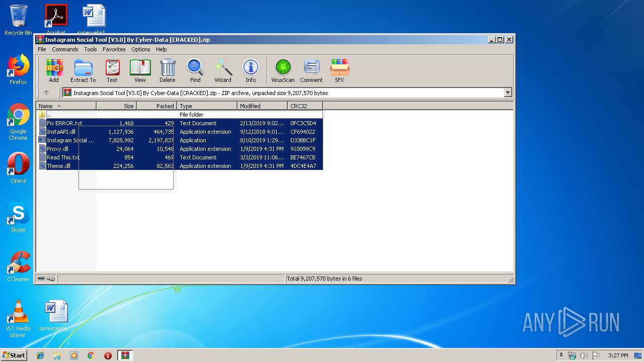The width and height of the screenshot is (644, 362).
Task: Open the Favorites menu
Action: click(114, 49)
